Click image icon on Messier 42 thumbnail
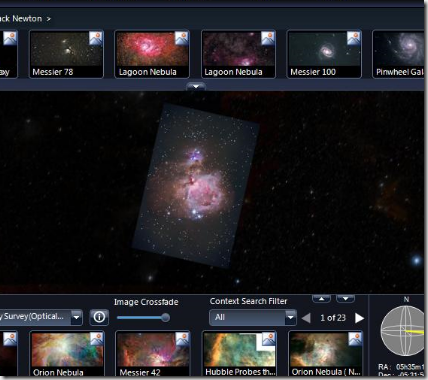The height and width of the screenshot is (380, 428). 182,339
